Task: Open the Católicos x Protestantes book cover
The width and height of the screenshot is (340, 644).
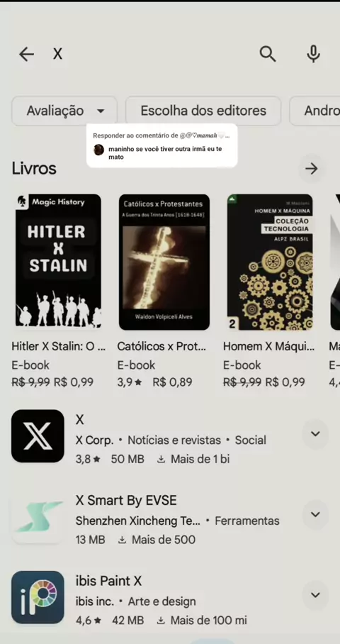Action: pos(164,262)
